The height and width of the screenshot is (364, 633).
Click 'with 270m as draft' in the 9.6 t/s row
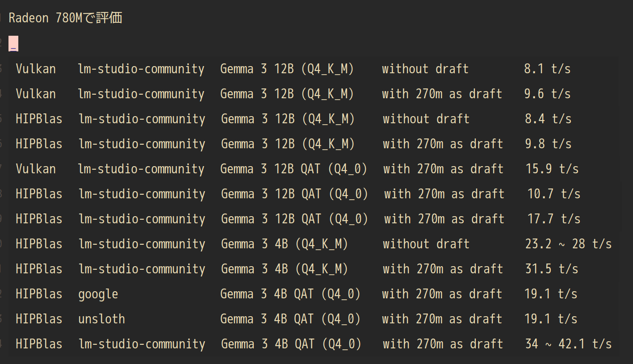pyautogui.click(x=442, y=94)
